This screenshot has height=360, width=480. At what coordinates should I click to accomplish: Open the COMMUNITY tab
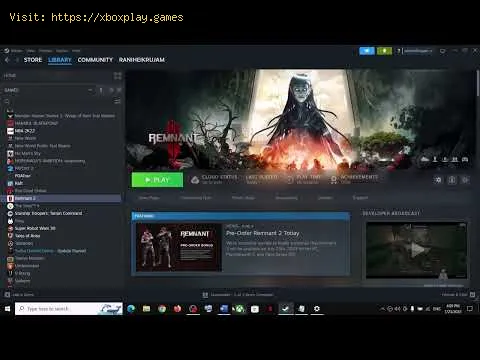pyautogui.click(x=95, y=60)
